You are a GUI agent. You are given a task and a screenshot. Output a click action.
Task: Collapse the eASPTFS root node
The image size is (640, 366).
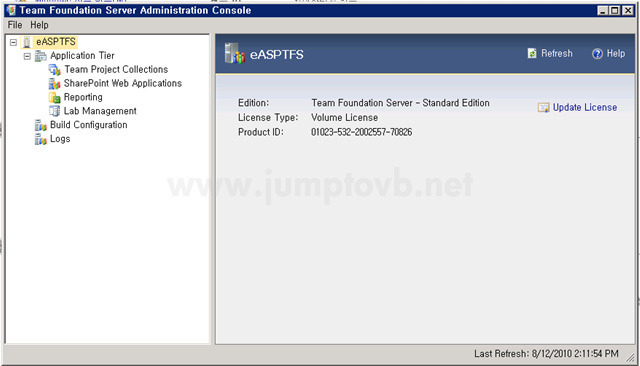pyautogui.click(x=13, y=42)
